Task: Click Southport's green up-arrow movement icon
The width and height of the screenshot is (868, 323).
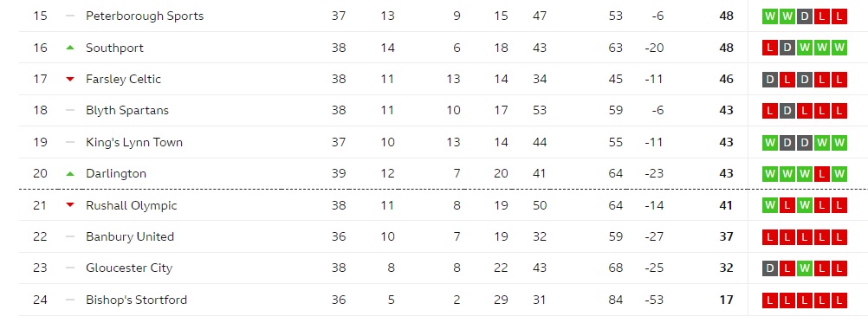Action: (70, 48)
